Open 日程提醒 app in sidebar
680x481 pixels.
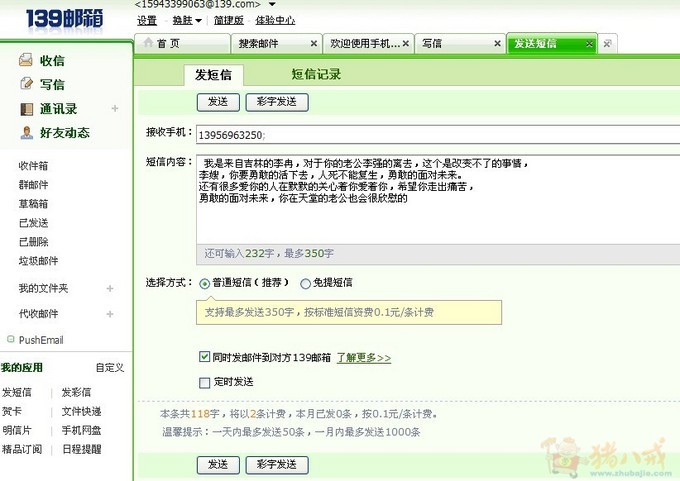click(81, 449)
